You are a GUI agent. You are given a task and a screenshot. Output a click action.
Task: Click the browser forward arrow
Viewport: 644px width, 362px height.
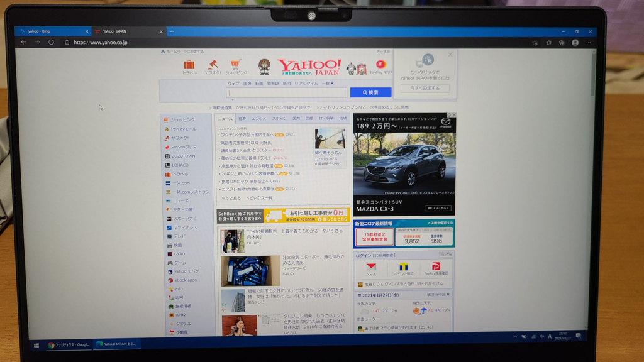click(37, 42)
